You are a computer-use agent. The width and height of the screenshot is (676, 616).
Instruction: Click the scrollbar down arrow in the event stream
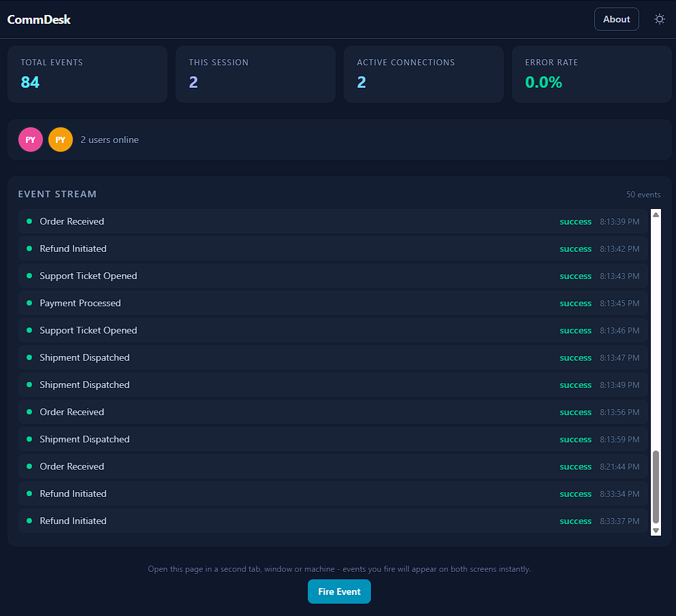point(656,529)
